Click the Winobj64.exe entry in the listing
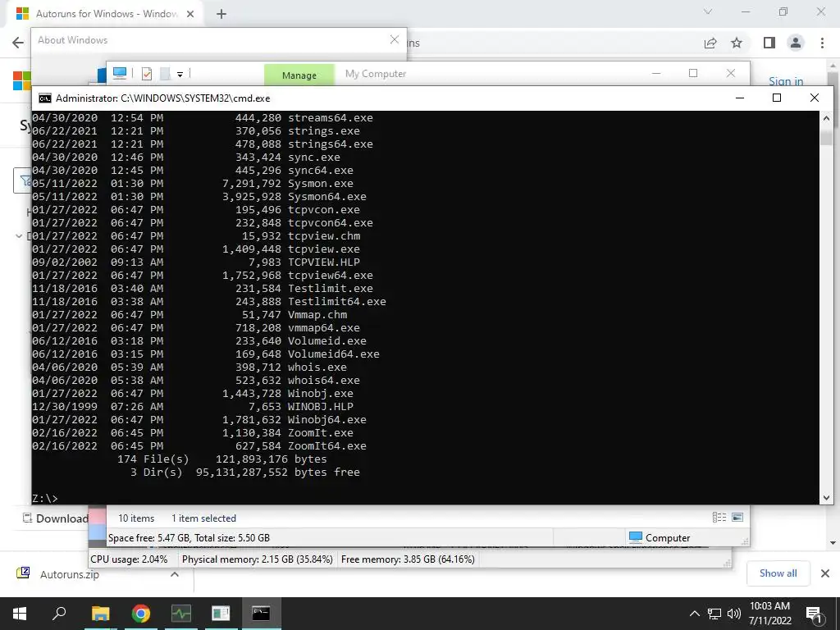 [326, 419]
